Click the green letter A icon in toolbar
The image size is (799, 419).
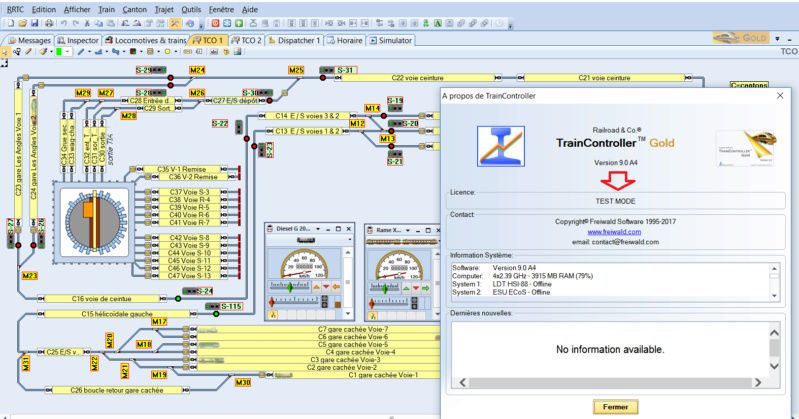437,23
